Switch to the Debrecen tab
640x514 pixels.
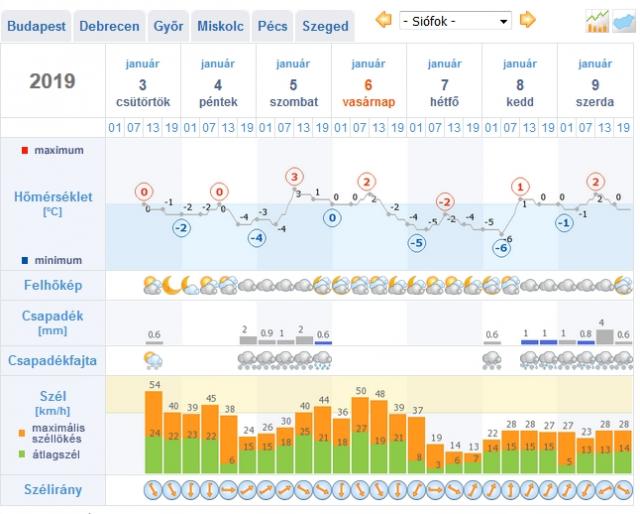pyautogui.click(x=109, y=26)
